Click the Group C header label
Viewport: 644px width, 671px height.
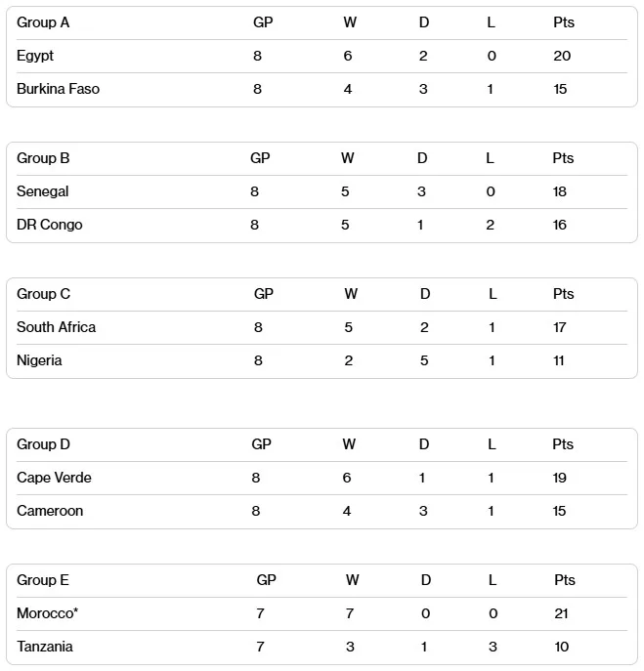(x=43, y=294)
